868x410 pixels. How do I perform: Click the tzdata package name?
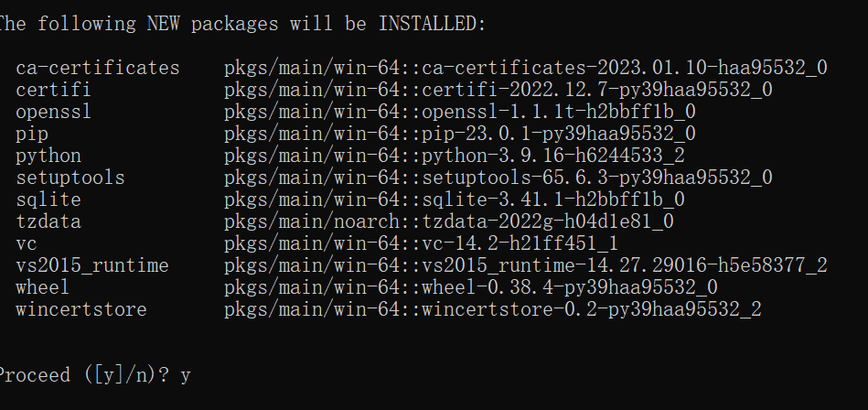(48, 221)
